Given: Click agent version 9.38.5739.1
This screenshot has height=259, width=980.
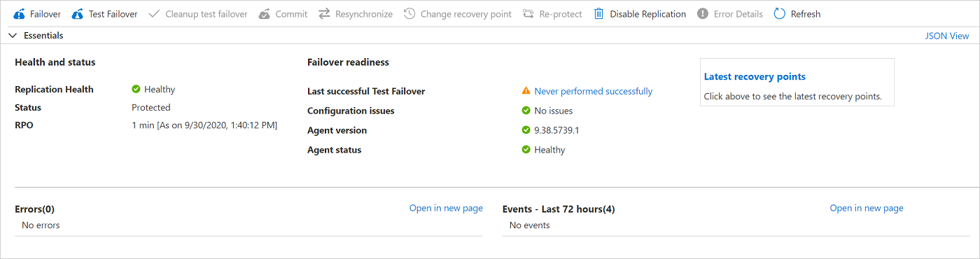Looking at the screenshot, I should [557, 130].
